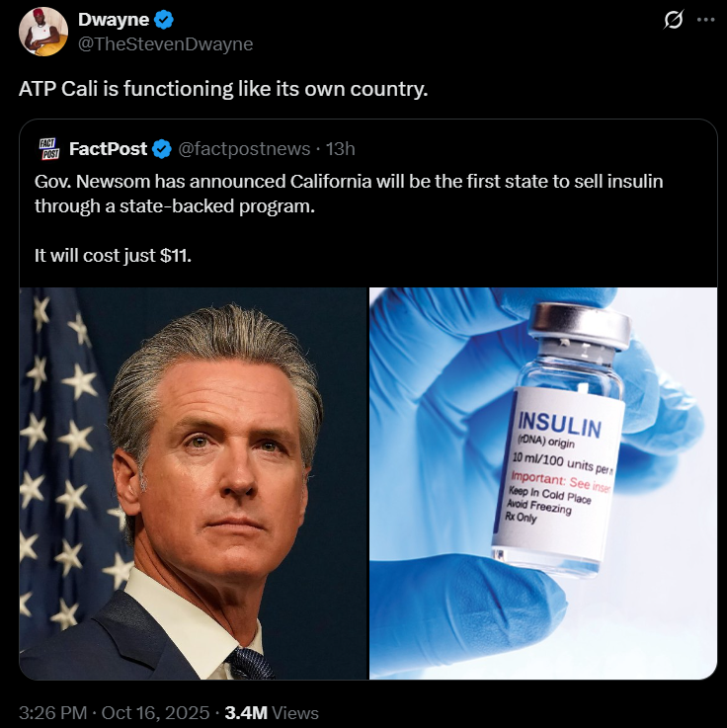Open the Newsom photo thumbnail

tap(194, 483)
